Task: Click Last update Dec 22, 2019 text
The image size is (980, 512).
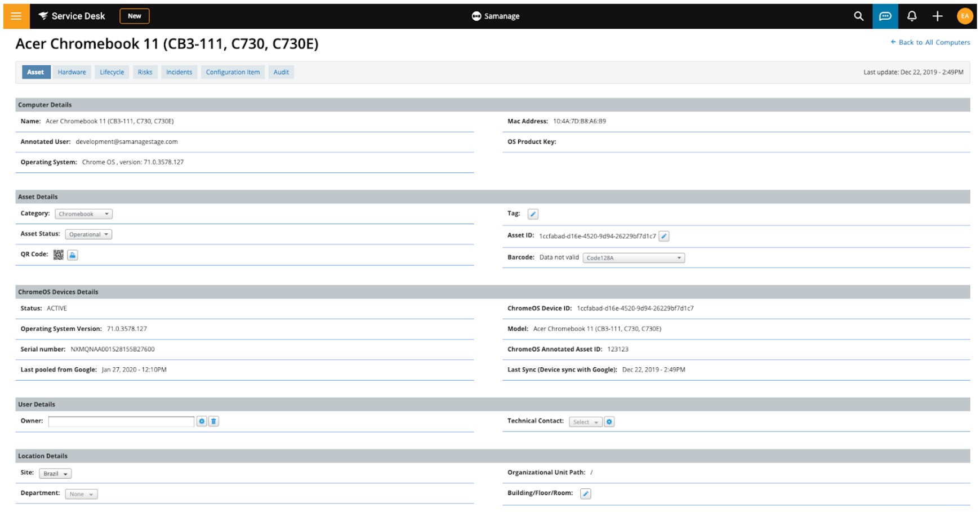Action: point(914,72)
